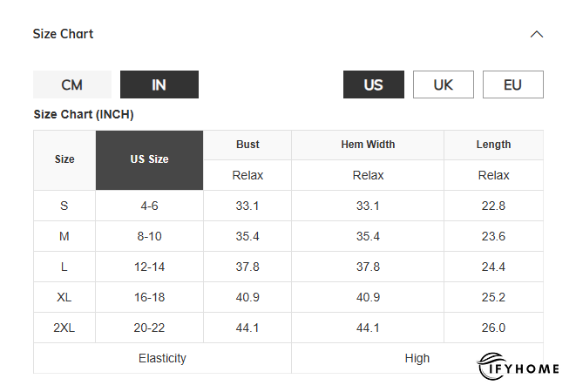The image size is (576, 392).
Task: Click the Size Chart heading
Action: click(x=63, y=34)
